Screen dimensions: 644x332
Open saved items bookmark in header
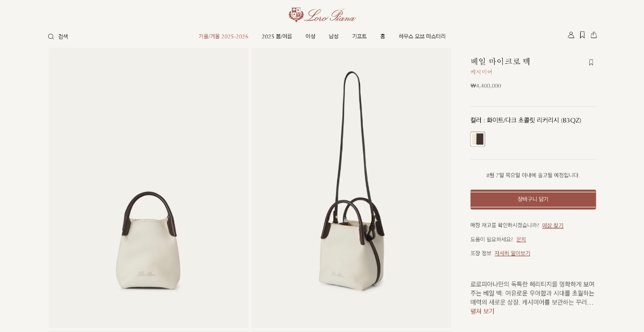[582, 35]
